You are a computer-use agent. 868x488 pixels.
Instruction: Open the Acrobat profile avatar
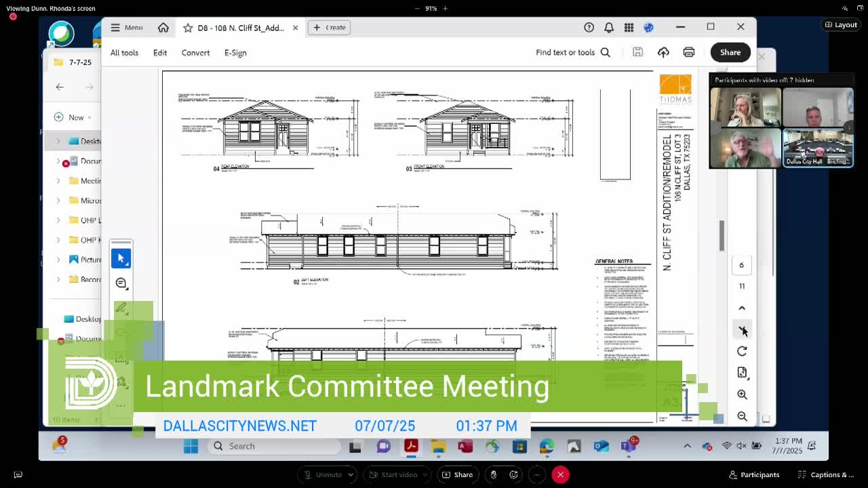648,28
